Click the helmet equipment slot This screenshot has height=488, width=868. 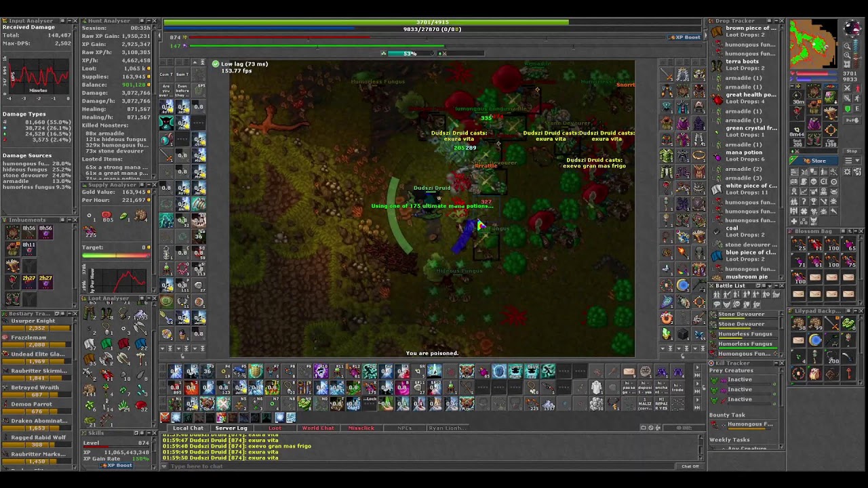coord(814,90)
